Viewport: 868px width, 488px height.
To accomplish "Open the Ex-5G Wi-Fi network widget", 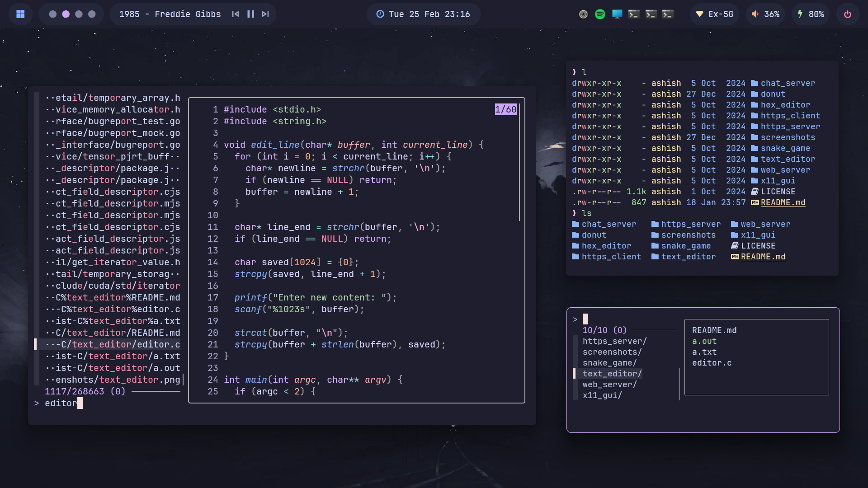I will [x=714, y=14].
